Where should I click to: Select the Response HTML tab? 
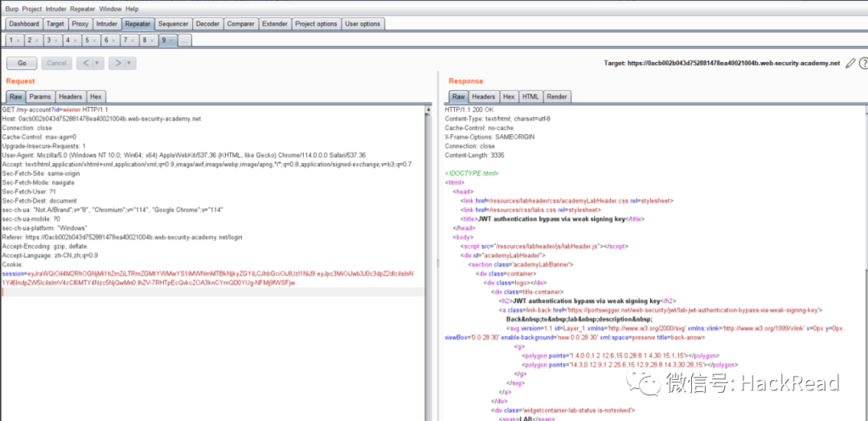pyautogui.click(x=530, y=96)
